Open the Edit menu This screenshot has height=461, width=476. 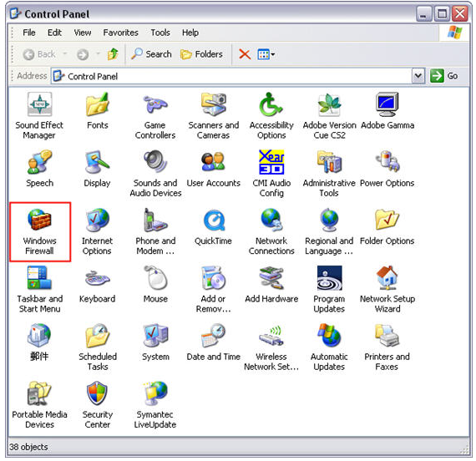click(x=54, y=33)
